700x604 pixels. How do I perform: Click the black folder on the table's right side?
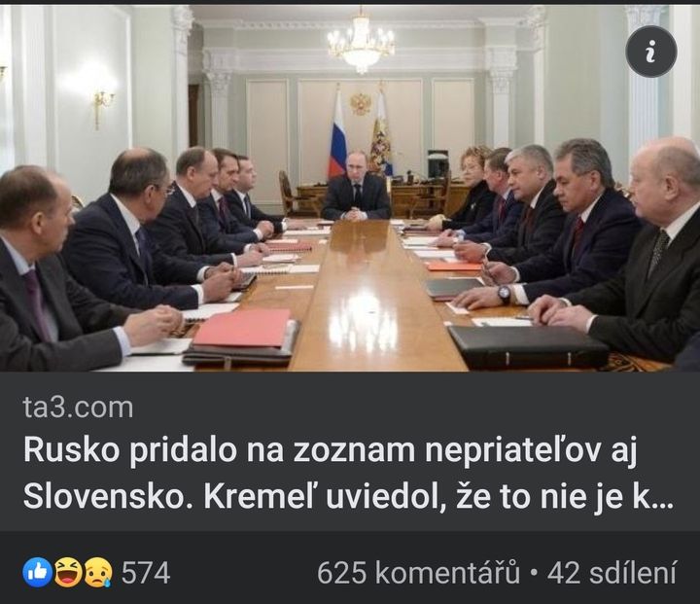[x=529, y=346]
